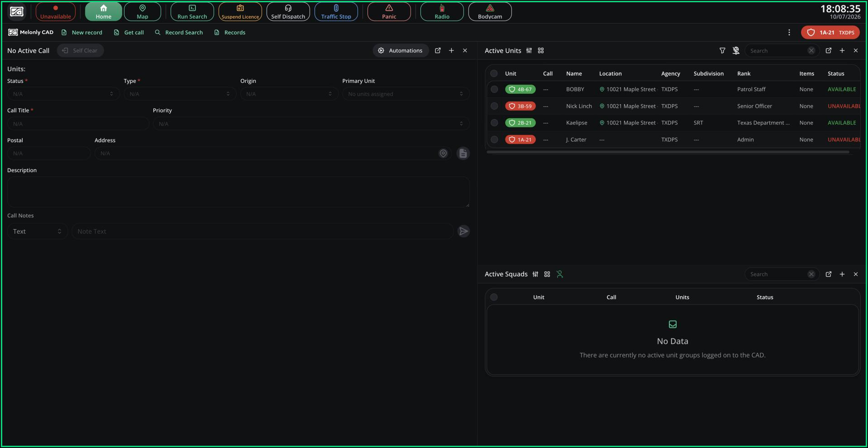The width and height of the screenshot is (868, 448).
Task: Add new panel via plus in Active Units
Action: pos(842,51)
